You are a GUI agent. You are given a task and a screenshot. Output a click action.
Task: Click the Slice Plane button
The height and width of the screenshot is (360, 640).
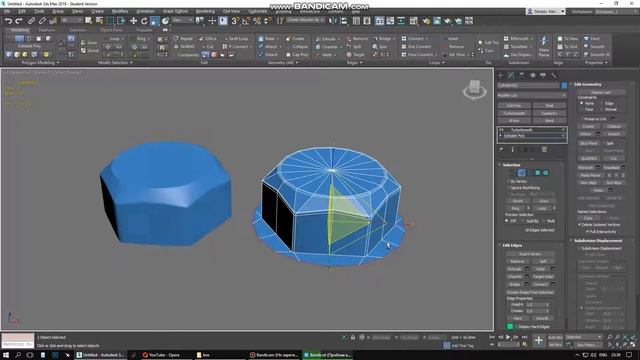(588, 143)
